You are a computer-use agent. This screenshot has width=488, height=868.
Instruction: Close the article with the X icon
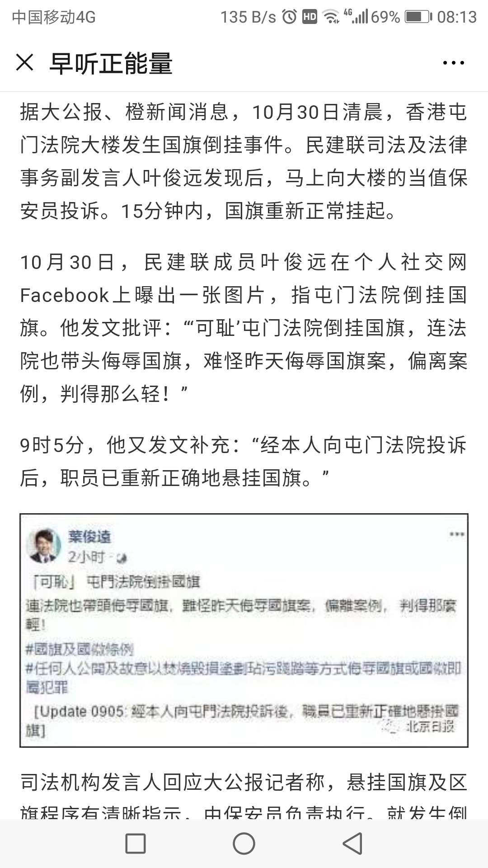[x=24, y=62]
